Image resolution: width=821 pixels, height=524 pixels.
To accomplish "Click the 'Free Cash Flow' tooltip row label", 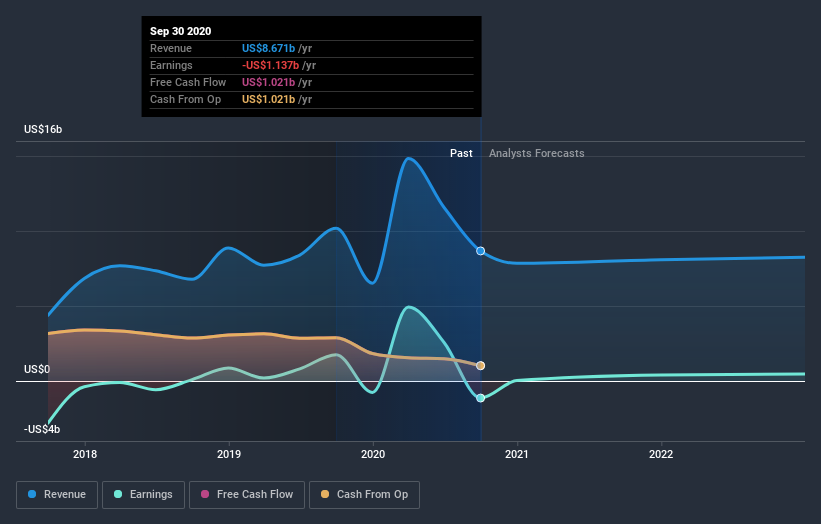I will pyautogui.click(x=188, y=82).
